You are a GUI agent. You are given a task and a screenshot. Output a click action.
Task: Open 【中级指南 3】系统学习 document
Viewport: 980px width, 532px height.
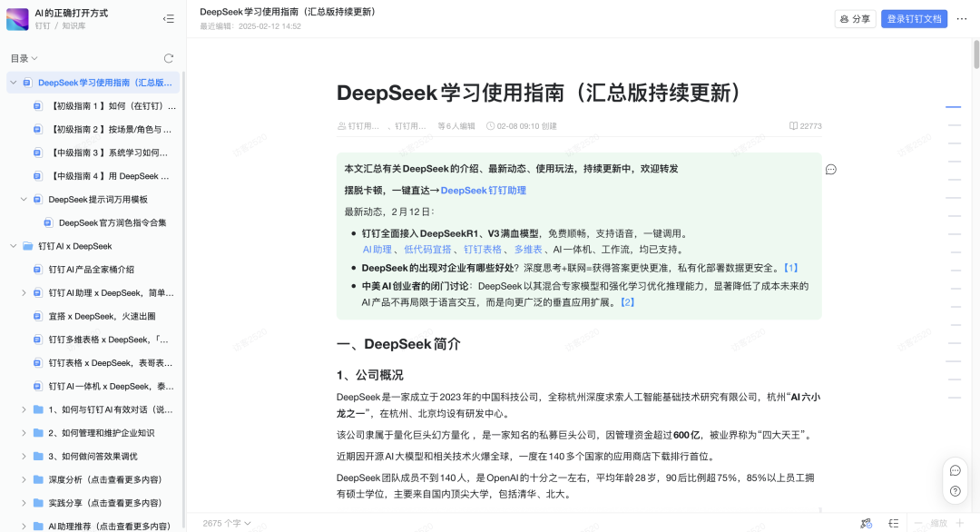[x=109, y=153]
